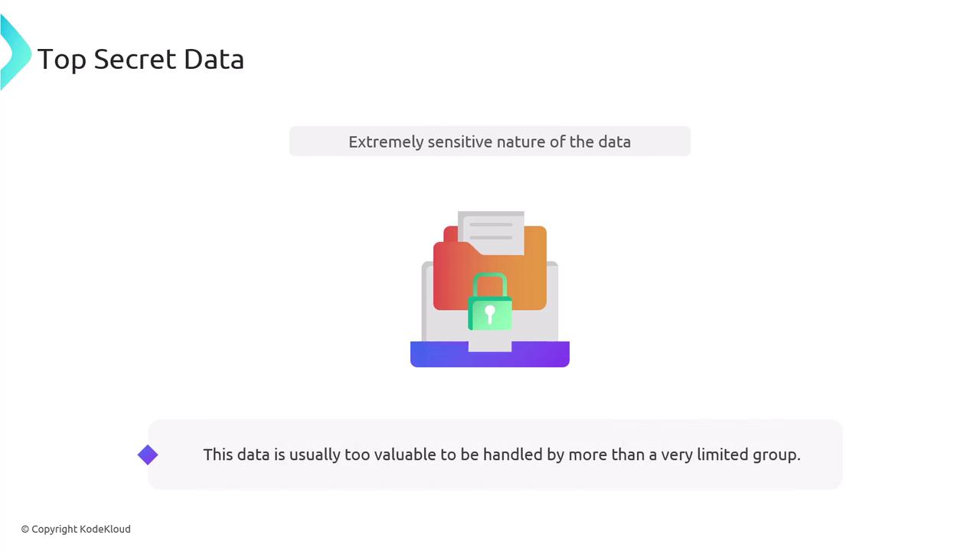Screen dimensions: 980x551
Task: Click the gray laptop screen beside the padlock
Action: 536,325
